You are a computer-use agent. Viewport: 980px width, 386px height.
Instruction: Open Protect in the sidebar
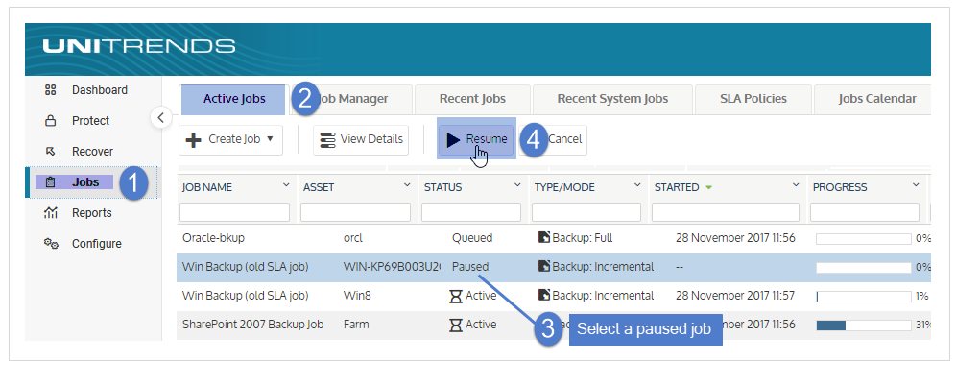pyautogui.click(x=90, y=121)
